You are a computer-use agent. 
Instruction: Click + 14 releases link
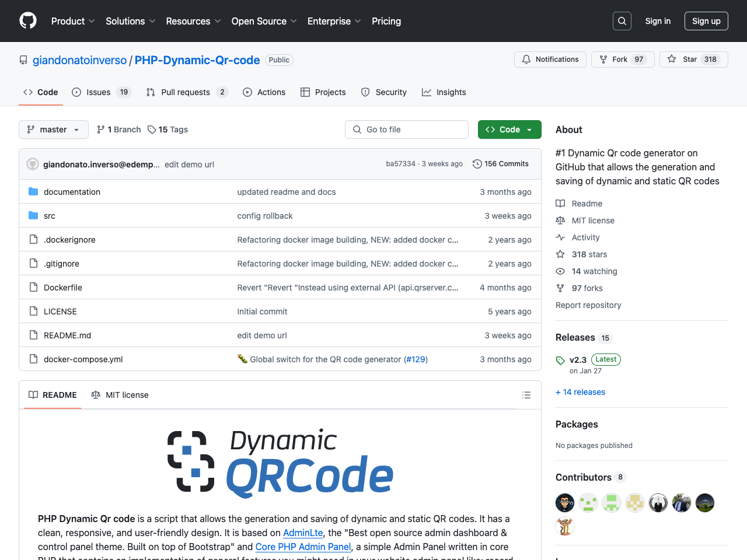point(580,392)
